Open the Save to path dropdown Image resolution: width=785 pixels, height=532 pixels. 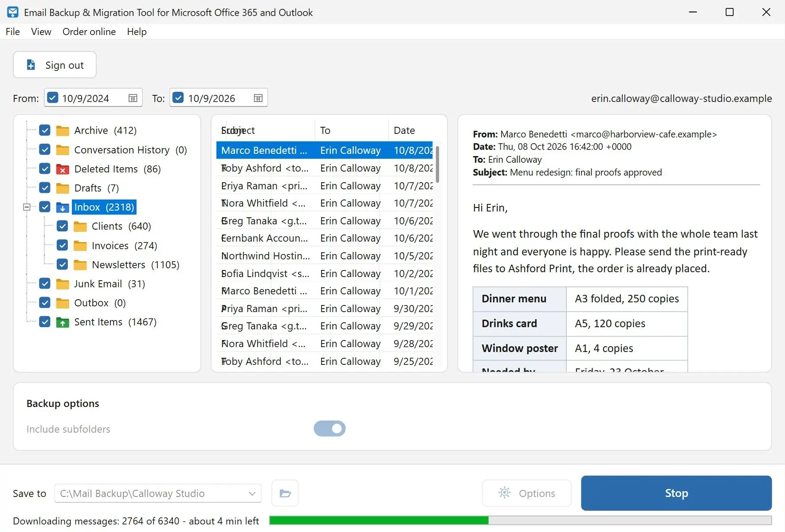point(252,493)
